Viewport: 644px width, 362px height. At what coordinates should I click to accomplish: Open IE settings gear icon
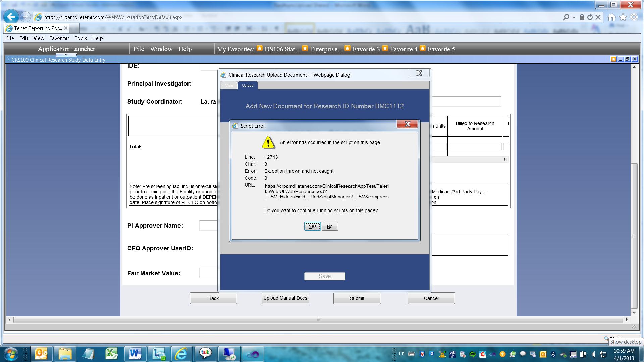[634, 17]
